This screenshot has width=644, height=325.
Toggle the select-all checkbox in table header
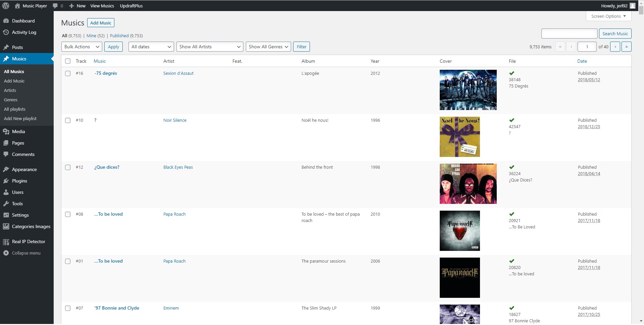point(68,61)
